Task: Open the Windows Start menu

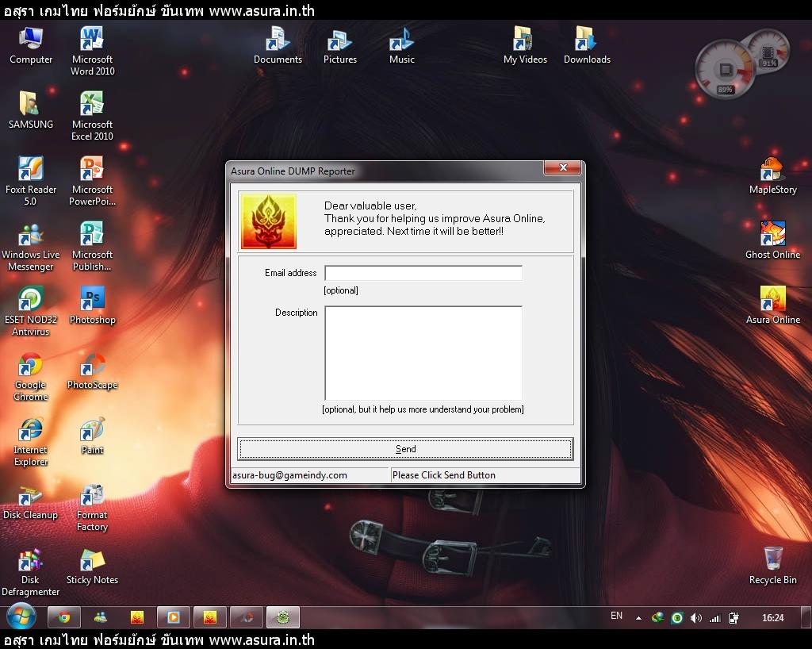Action: [x=21, y=617]
